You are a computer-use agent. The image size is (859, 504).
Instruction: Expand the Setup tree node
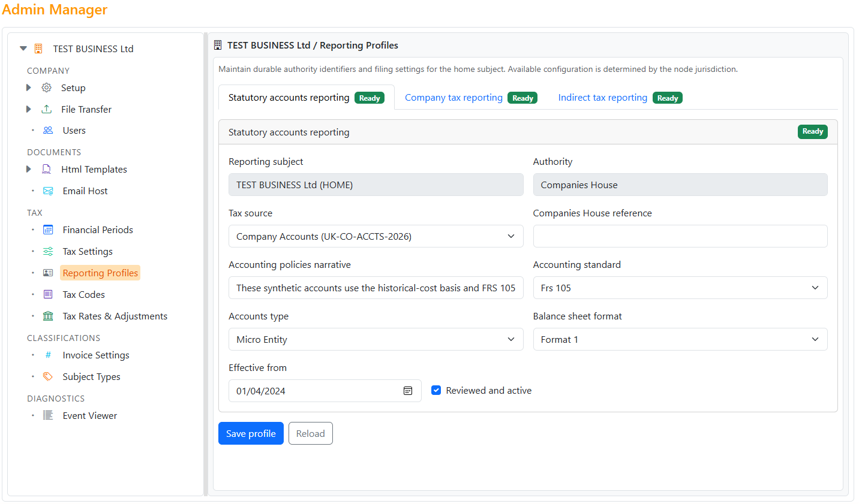pos(28,87)
